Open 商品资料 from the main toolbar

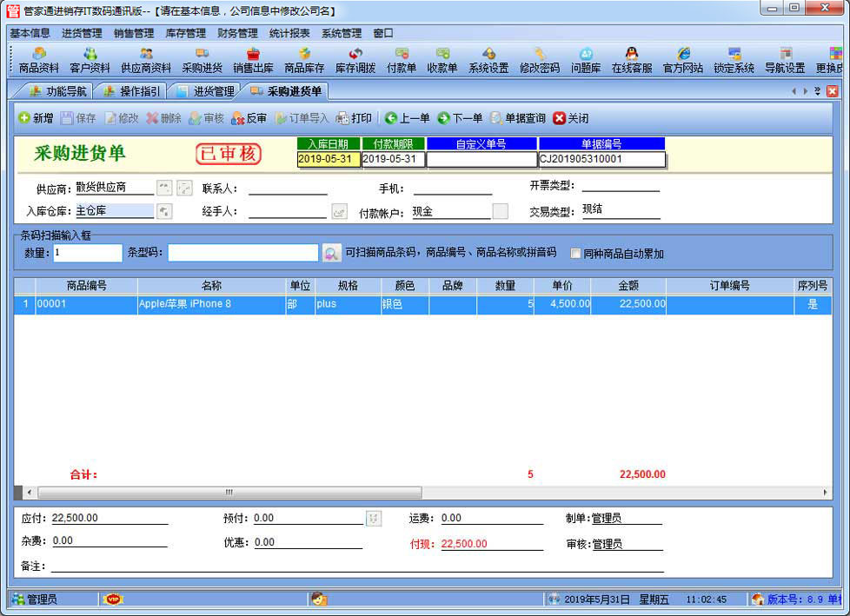(x=39, y=60)
